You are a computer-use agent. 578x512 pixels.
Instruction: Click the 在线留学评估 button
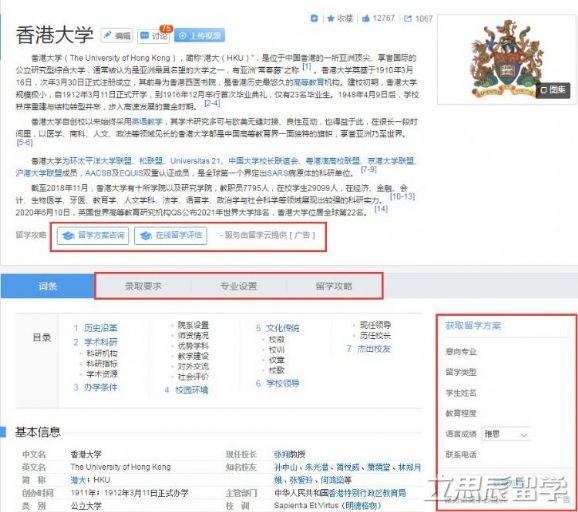(171, 236)
